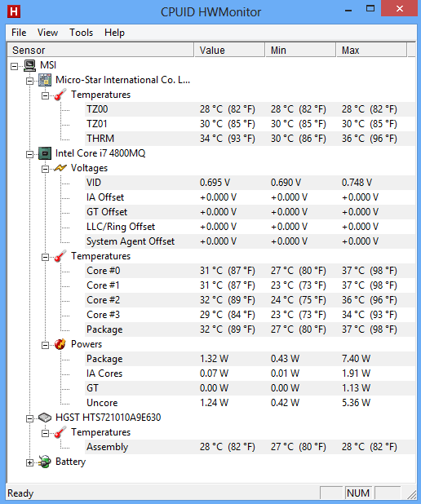Viewport: 421px width, 504px height.
Task: Click the Micro-Star motherboard icon
Action: 45,80
